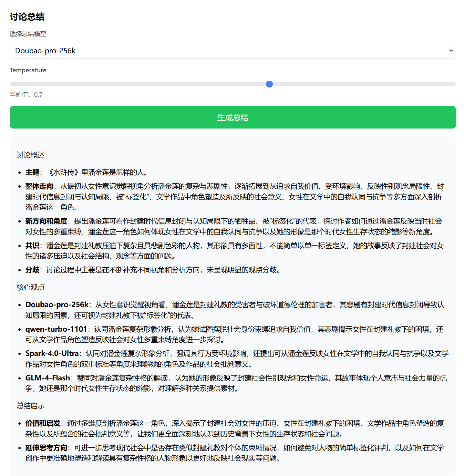The width and height of the screenshot is (464, 476).
Task: Click the bold 共识 bullet label
Action: (32, 246)
